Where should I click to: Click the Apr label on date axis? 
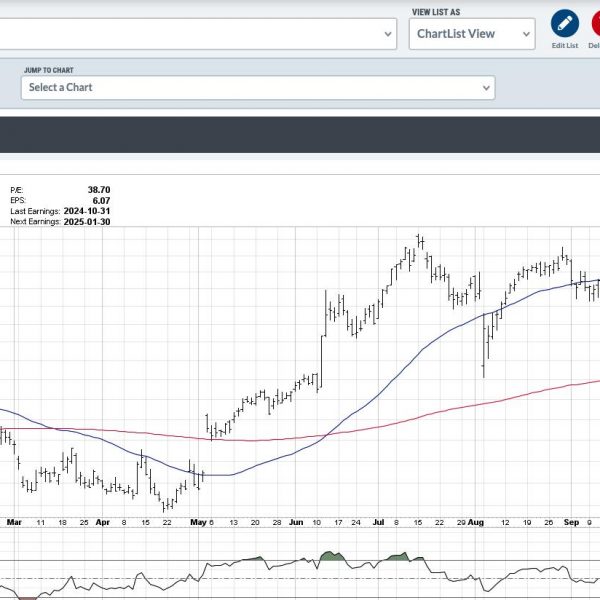pyautogui.click(x=103, y=522)
